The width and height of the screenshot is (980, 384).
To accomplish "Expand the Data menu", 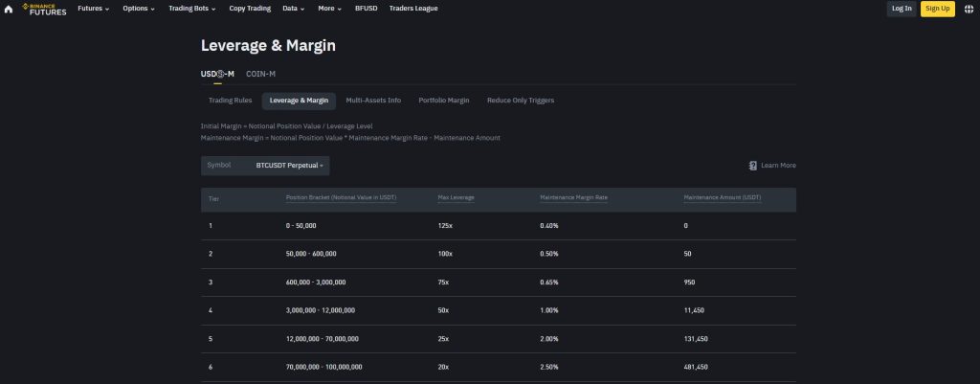I will 293,9.
